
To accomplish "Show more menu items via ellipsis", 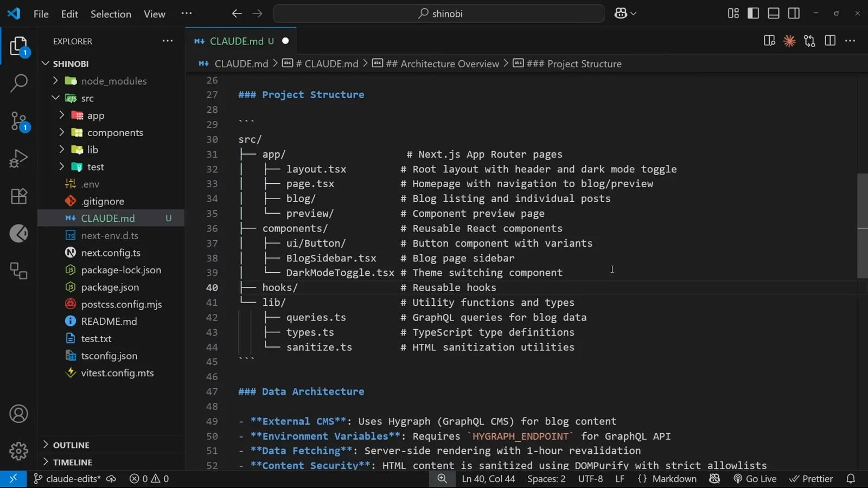I will click(187, 14).
